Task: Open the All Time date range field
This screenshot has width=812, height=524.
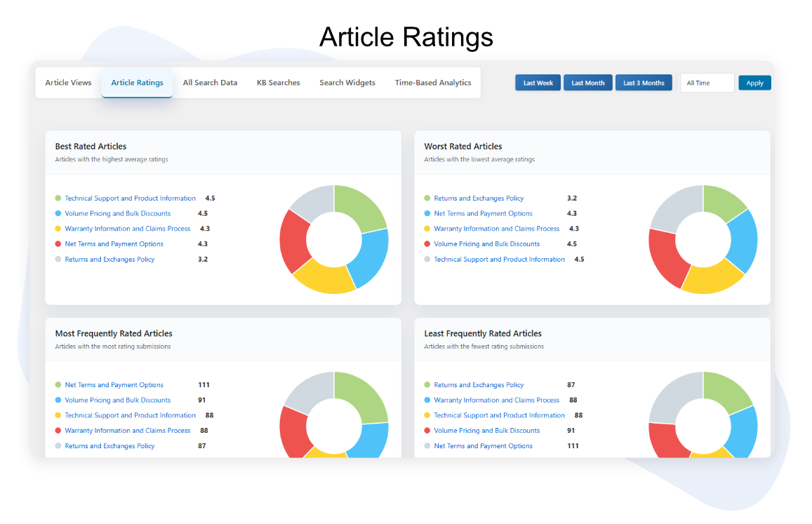Action: [x=707, y=83]
